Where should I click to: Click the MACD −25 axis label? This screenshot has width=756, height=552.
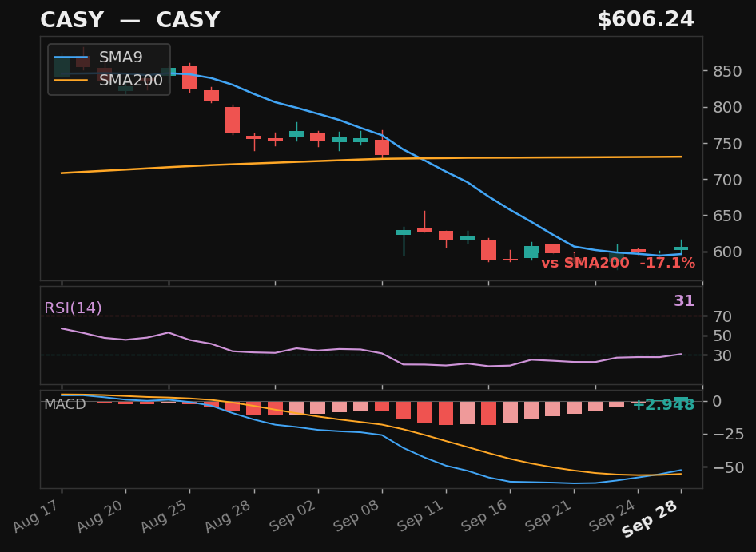[727, 435]
